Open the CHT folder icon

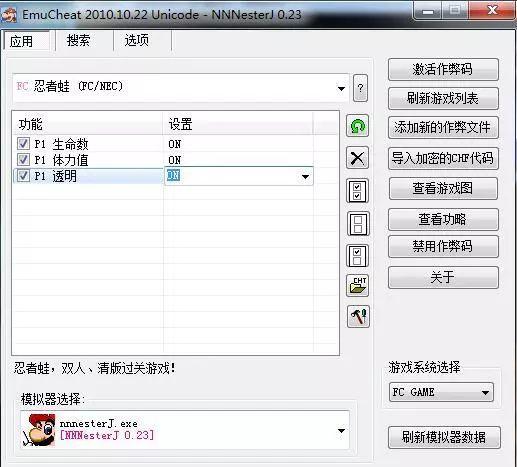tap(358, 285)
